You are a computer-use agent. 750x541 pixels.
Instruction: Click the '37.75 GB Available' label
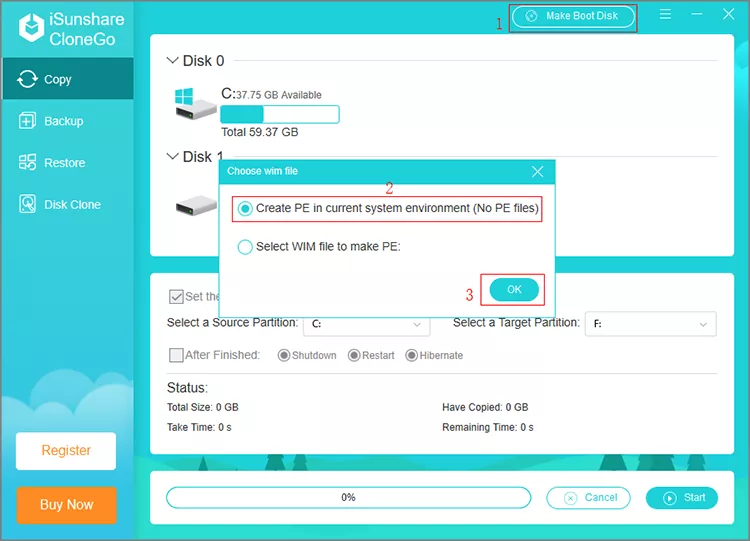coord(279,95)
